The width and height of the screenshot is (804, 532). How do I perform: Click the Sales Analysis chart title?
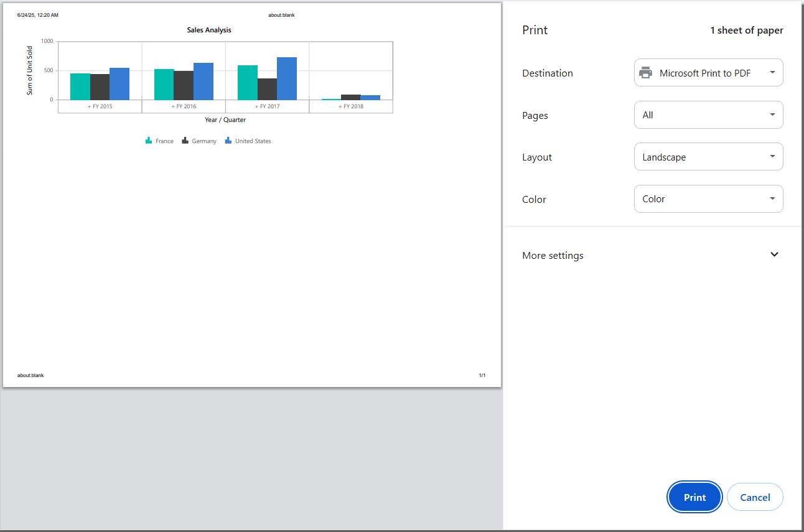(x=208, y=30)
